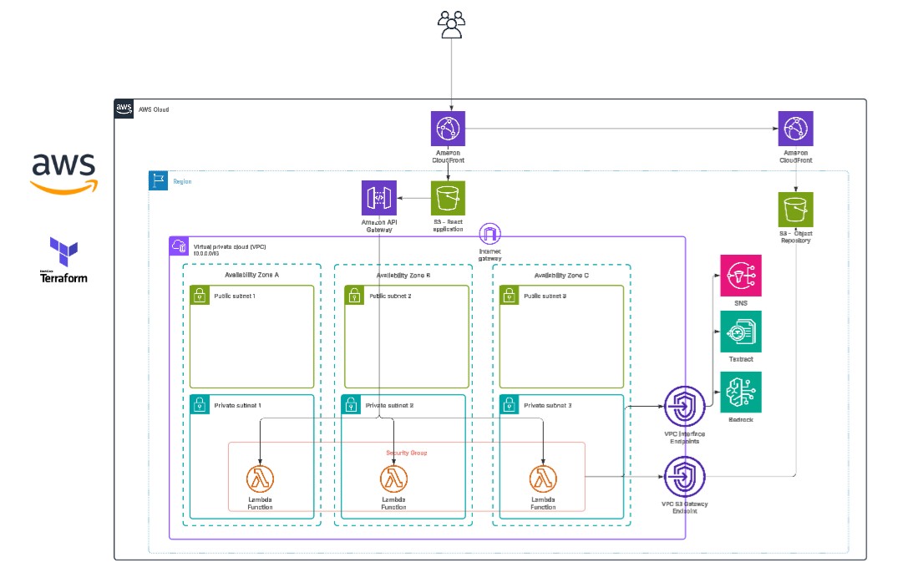Select the CloudFront icon above Object Repository

[795, 129]
